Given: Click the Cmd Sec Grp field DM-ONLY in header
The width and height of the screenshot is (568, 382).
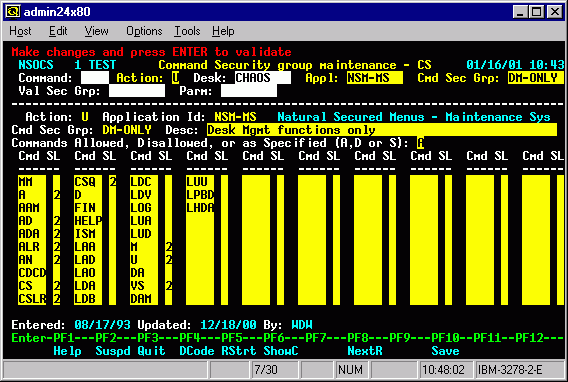Looking at the screenshot, I should (x=535, y=78).
